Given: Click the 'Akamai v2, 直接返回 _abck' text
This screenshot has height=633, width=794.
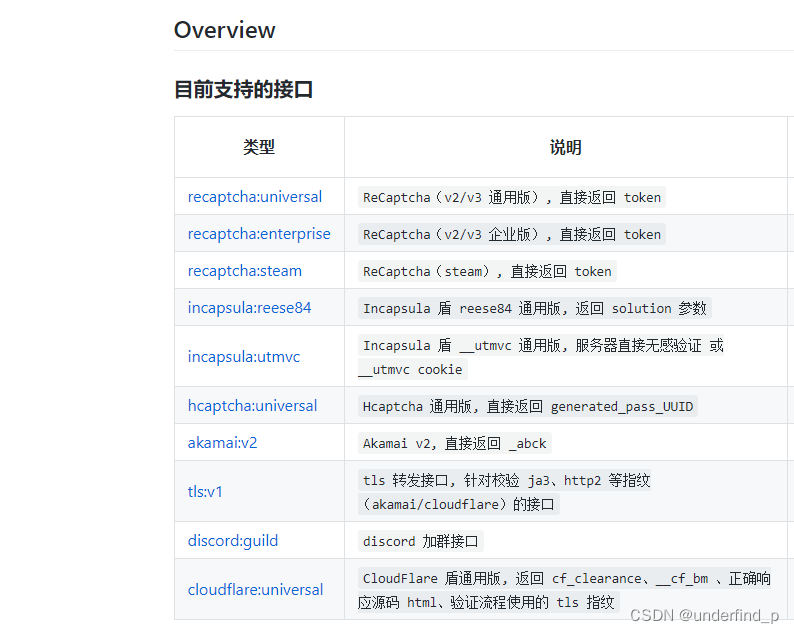Looking at the screenshot, I should pyautogui.click(x=455, y=443).
